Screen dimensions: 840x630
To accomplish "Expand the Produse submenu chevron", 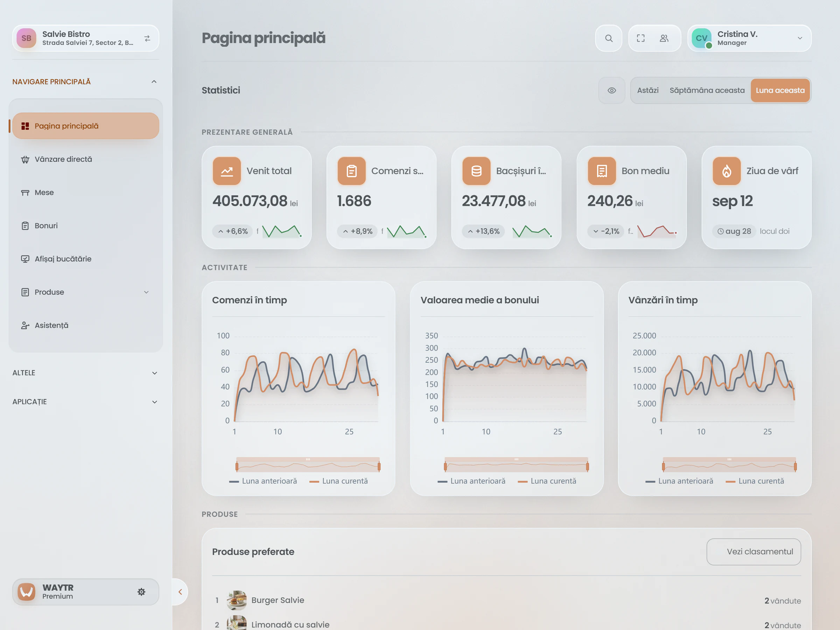I will pyautogui.click(x=147, y=292).
